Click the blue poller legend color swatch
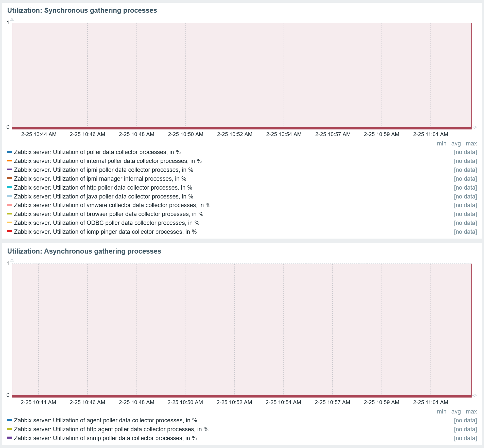Viewport: 484px width, 448px height. pos(9,152)
